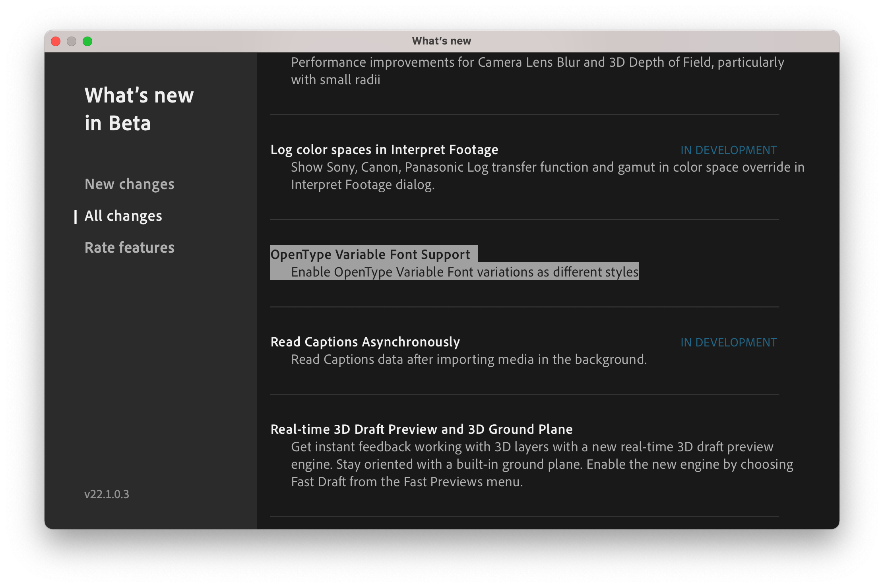Viewport: 884px width, 588px height.
Task: Click the Read Captions Asynchronously heading
Action: tap(365, 341)
